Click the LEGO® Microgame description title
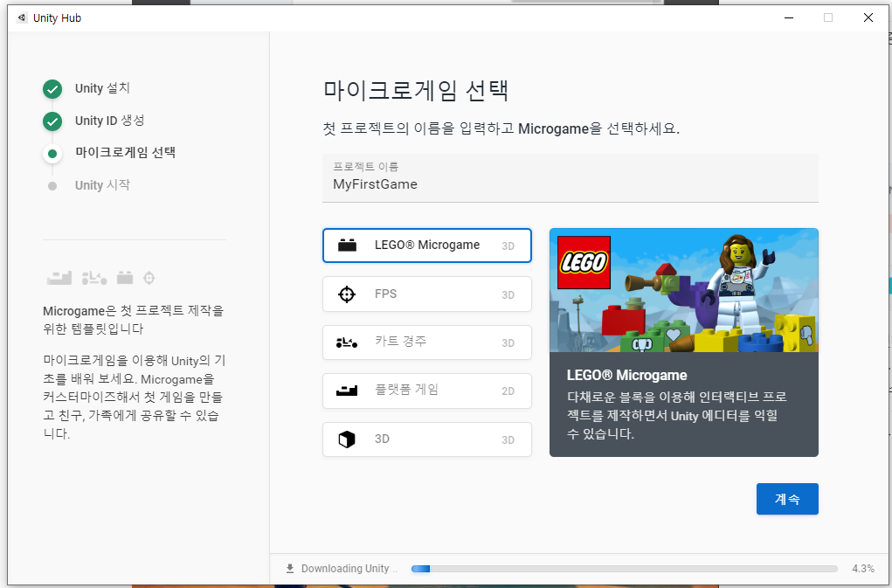The width and height of the screenshot is (892, 588). (627, 376)
